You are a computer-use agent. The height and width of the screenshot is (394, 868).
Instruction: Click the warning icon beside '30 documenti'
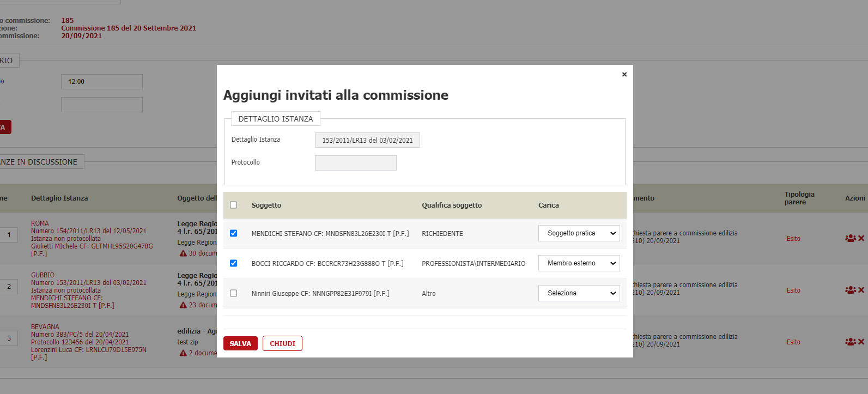[x=183, y=253]
